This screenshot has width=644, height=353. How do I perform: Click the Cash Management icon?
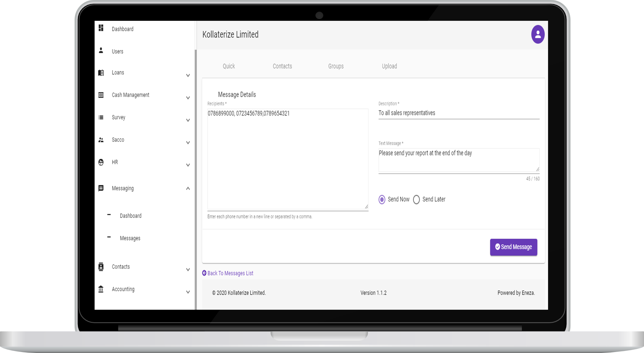pyautogui.click(x=101, y=95)
